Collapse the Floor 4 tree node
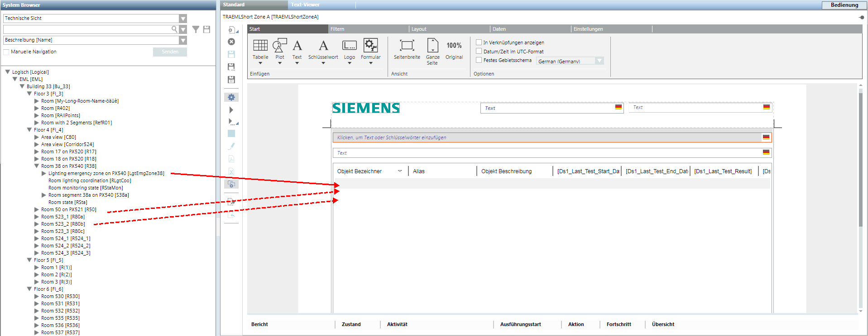This screenshot has height=336, width=868. pyautogui.click(x=29, y=130)
